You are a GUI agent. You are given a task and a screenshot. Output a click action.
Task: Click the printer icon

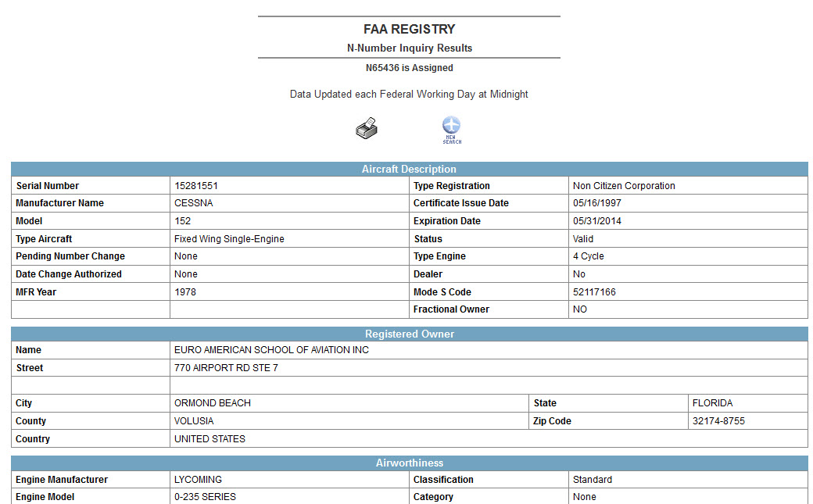click(x=367, y=128)
